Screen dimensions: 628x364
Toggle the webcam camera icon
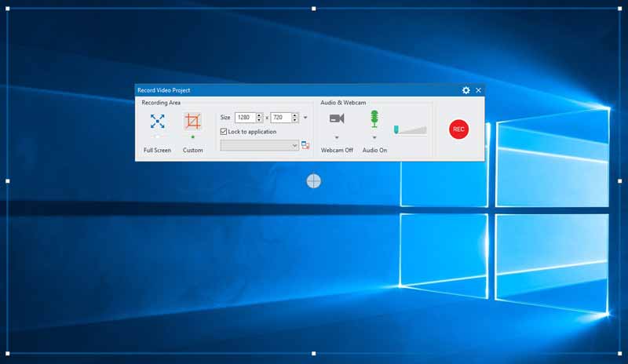337,118
